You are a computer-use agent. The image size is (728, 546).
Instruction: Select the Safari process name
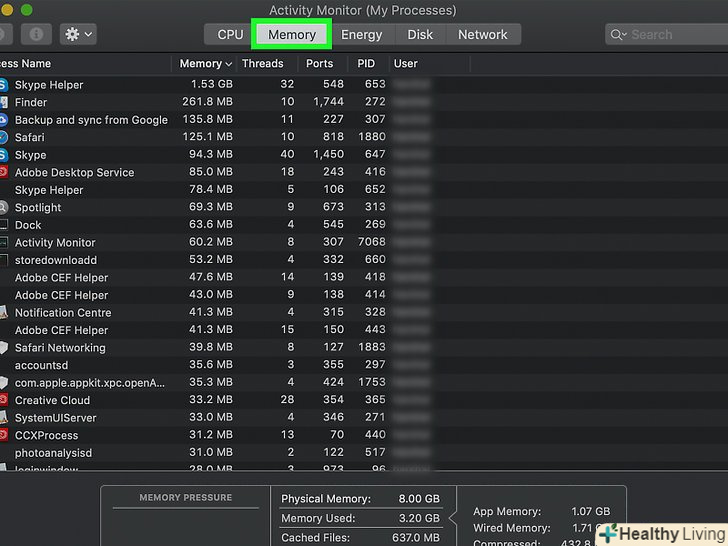(x=30, y=137)
